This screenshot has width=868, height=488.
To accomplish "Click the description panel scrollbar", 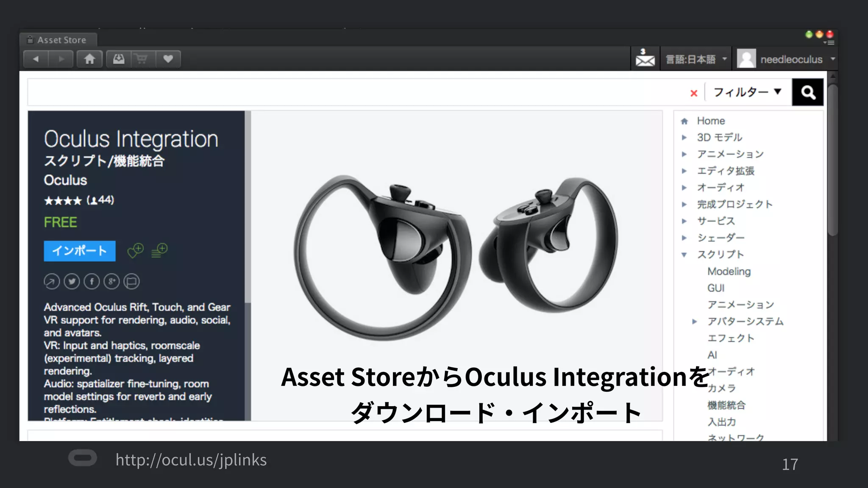I will [x=248, y=208].
